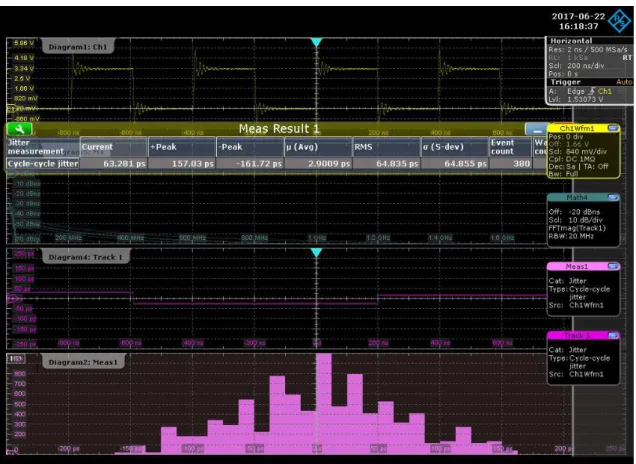Select the Track 1 zero level marker
Screen dimensions: 636x464
coord(11,299)
